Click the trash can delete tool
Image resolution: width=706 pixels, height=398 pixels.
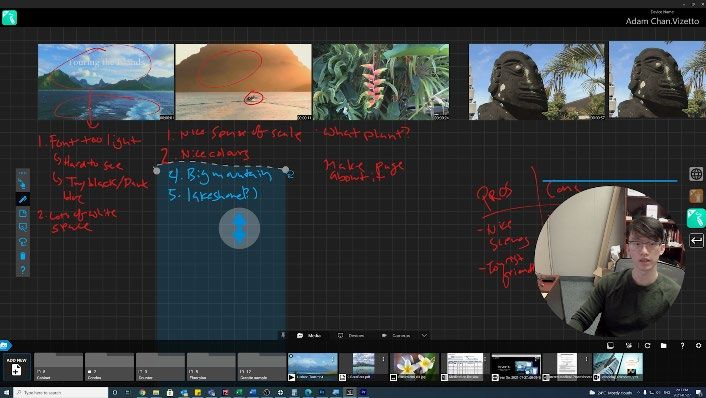point(23,256)
